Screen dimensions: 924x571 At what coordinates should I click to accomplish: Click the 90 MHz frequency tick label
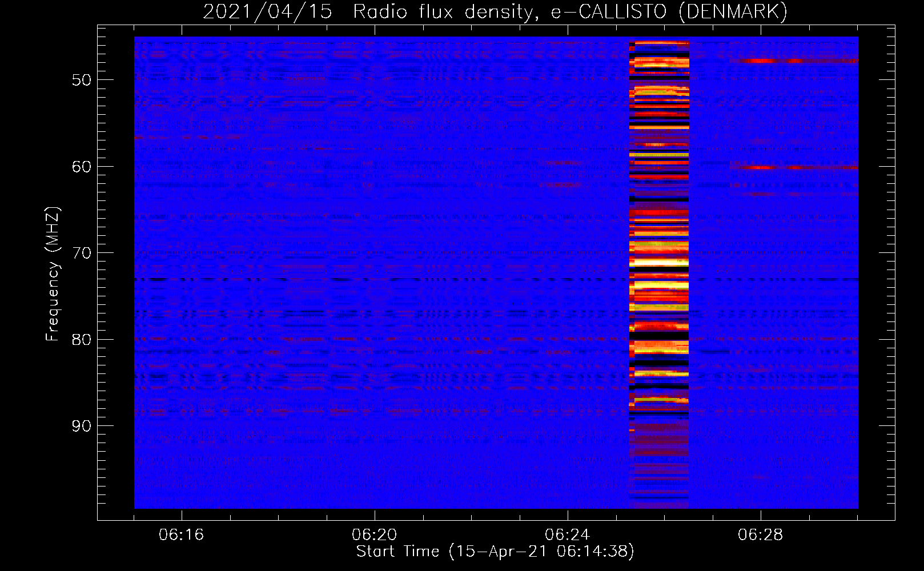point(81,426)
